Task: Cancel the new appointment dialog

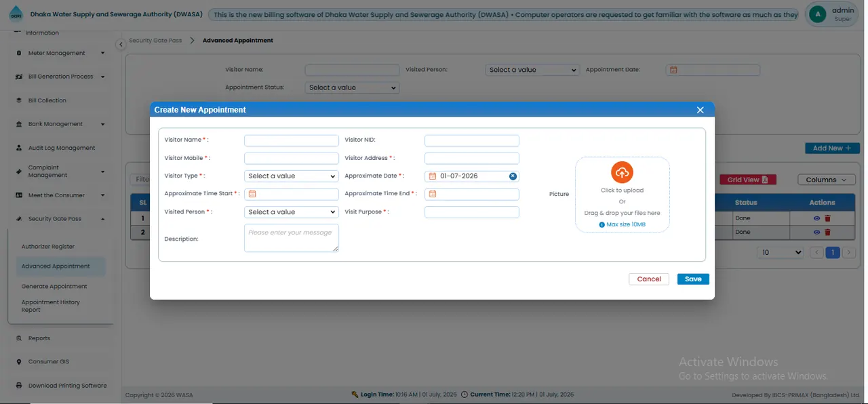Action: 649,279
